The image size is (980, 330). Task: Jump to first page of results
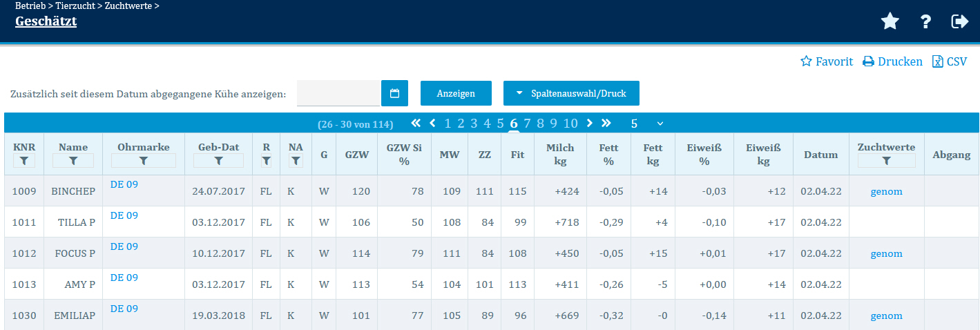click(x=416, y=124)
